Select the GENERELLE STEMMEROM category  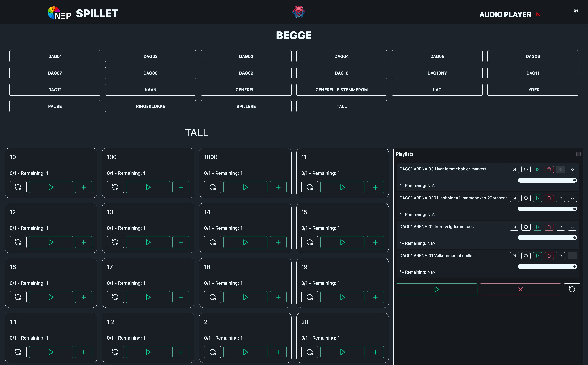point(341,90)
